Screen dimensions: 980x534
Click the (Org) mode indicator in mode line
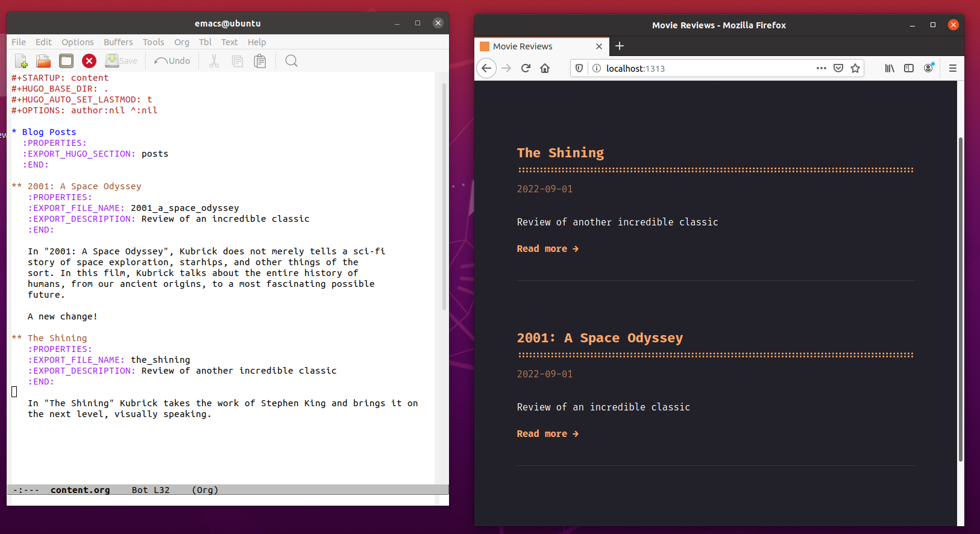pyautogui.click(x=205, y=490)
